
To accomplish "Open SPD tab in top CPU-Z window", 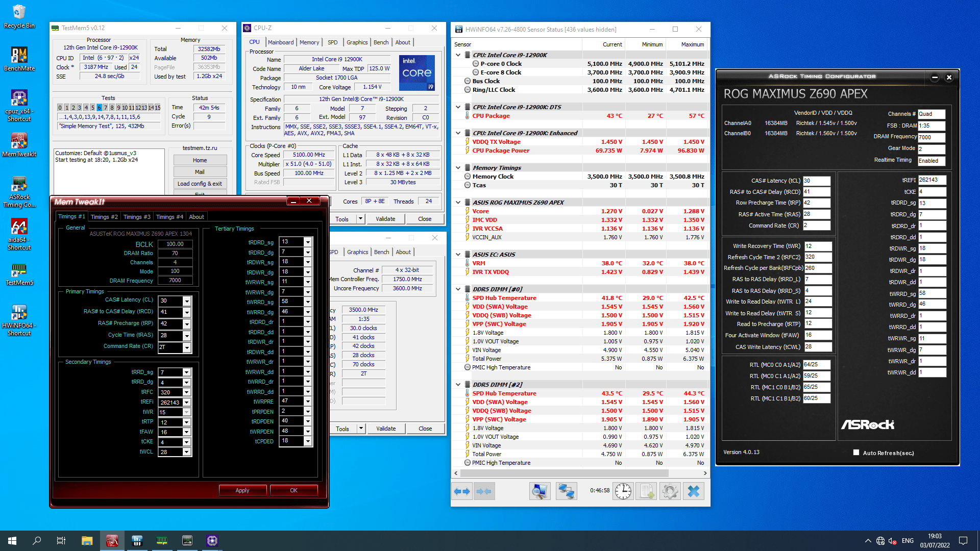I will point(333,42).
